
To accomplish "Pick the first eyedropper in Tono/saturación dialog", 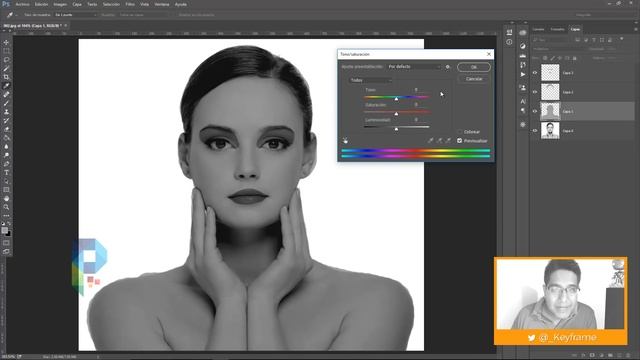I will pyautogui.click(x=431, y=140).
